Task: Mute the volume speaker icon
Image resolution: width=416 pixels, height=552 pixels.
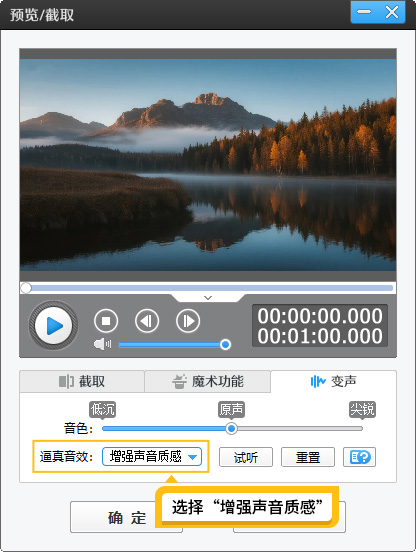Action: [102, 344]
